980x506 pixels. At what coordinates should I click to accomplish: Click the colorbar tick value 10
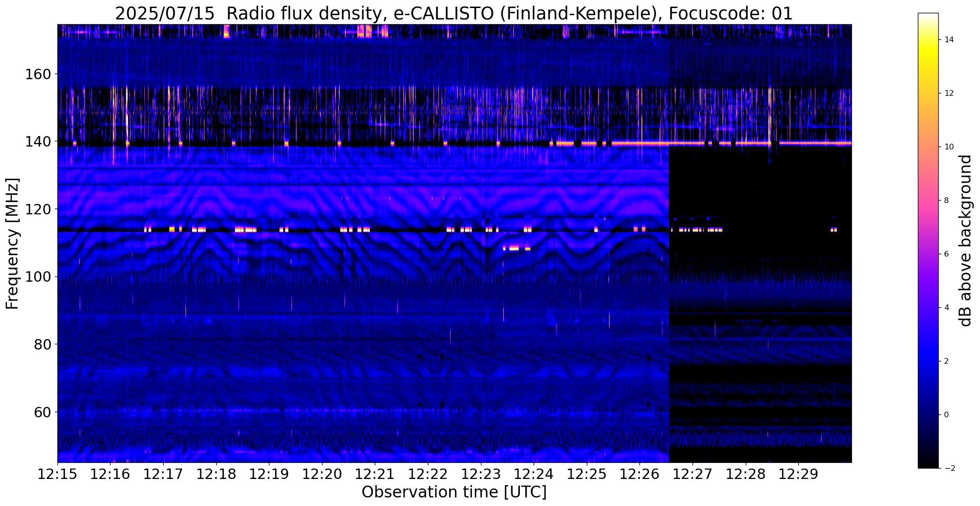pos(949,147)
